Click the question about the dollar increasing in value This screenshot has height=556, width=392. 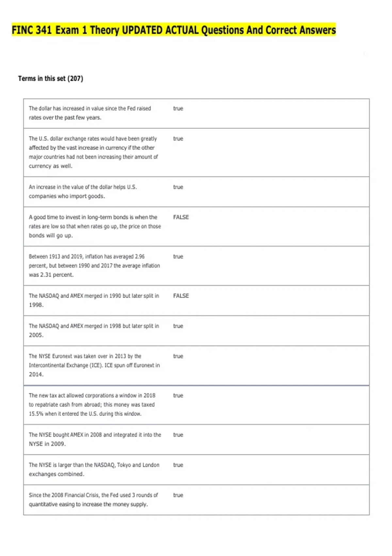[90, 113]
